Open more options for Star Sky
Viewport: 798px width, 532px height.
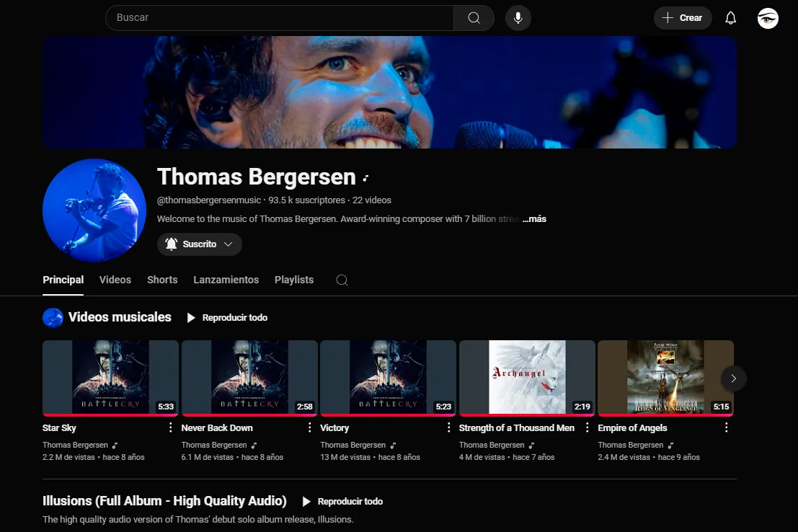click(x=171, y=427)
